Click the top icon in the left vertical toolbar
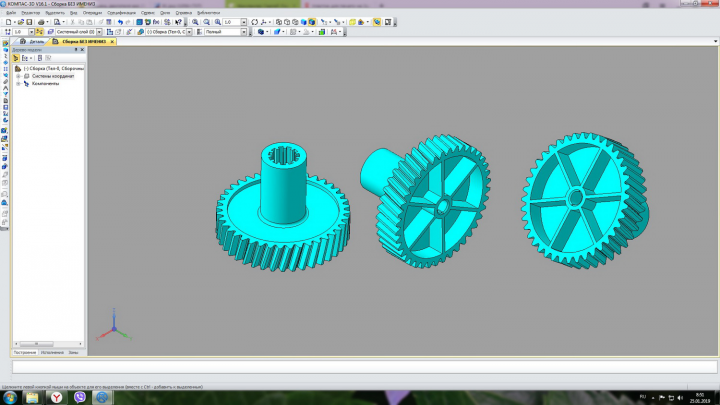 point(5,44)
